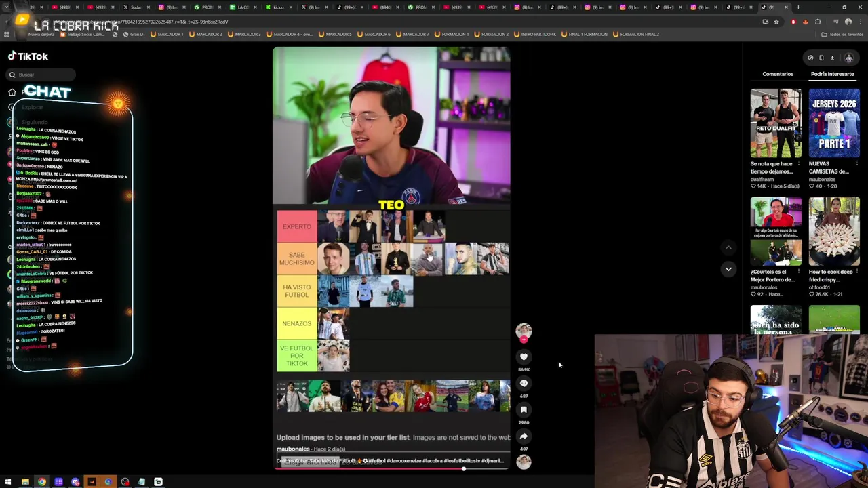
Task: Open the profile avatar at top right
Action: 848,58
